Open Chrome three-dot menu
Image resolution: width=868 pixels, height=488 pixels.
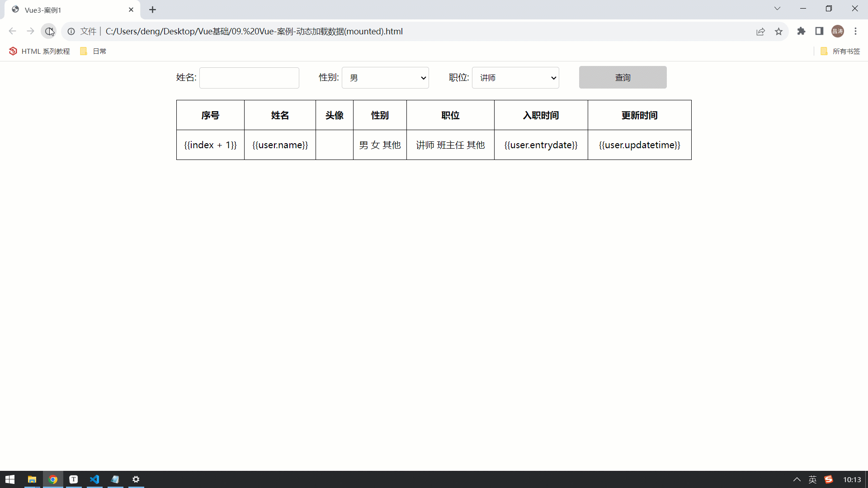pyautogui.click(x=855, y=31)
